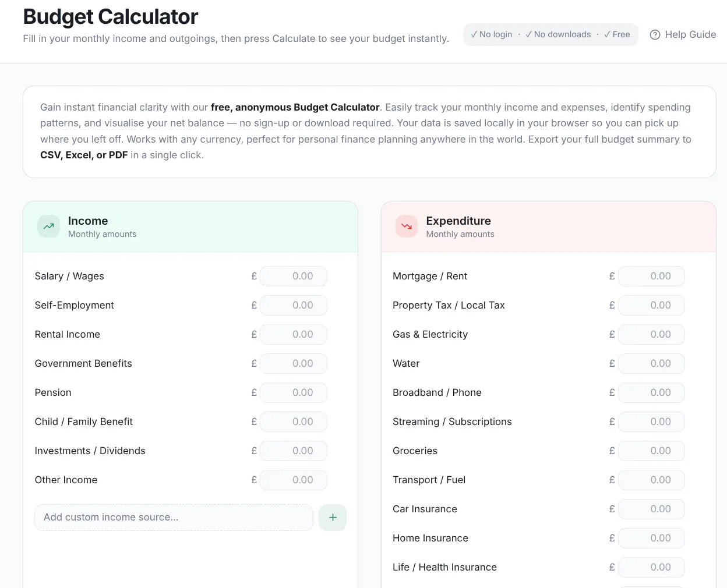Click the green Income trending-up icon
The height and width of the screenshot is (588, 727).
click(x=49, y=226)
